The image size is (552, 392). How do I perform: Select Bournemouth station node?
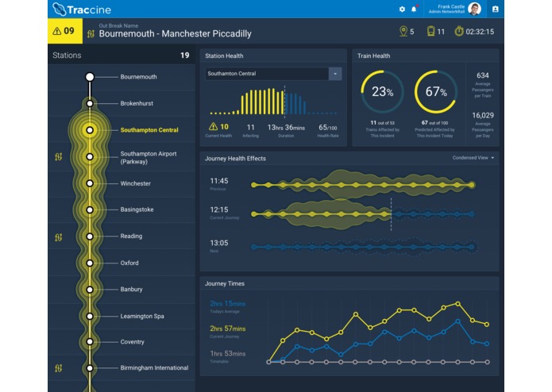[90, 77]
